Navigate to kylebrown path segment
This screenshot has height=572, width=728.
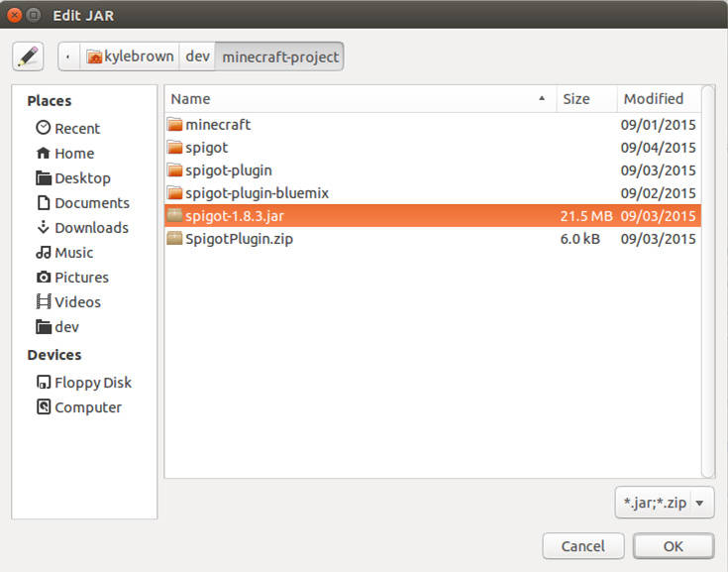pyautogui.click(x=132, y=57)
